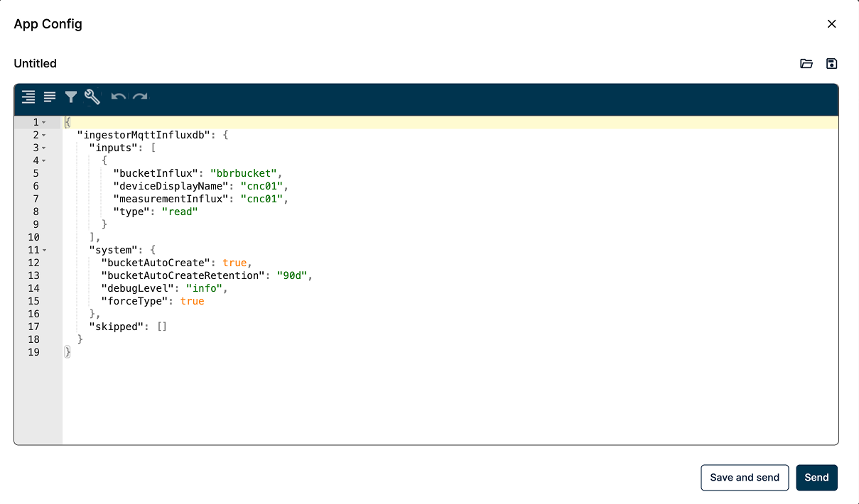Collapse the system section on line 11

44,251
